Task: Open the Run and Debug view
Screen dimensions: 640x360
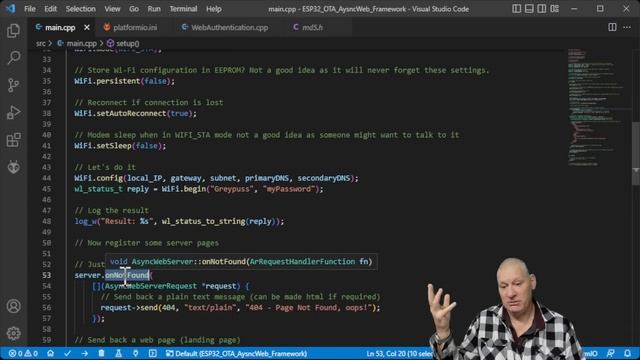Action: click(13, 112)
